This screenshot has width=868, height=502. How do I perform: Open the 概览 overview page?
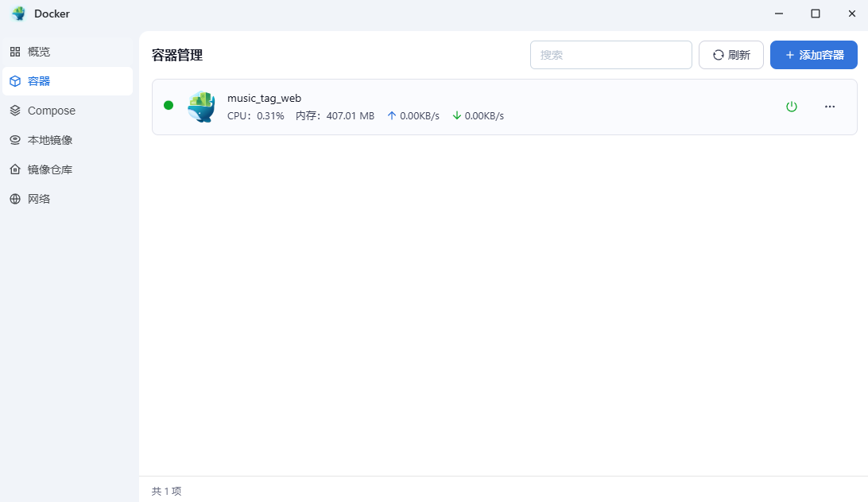[x=67, y=52]
